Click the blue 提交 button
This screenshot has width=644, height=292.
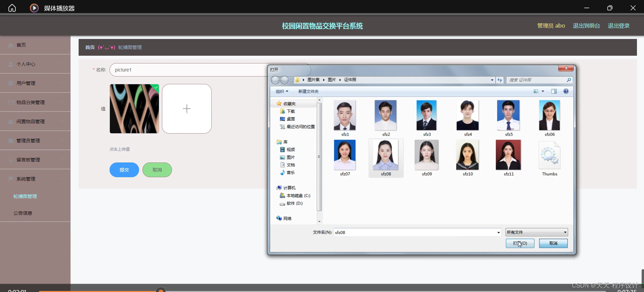click(x=124, y=170)
